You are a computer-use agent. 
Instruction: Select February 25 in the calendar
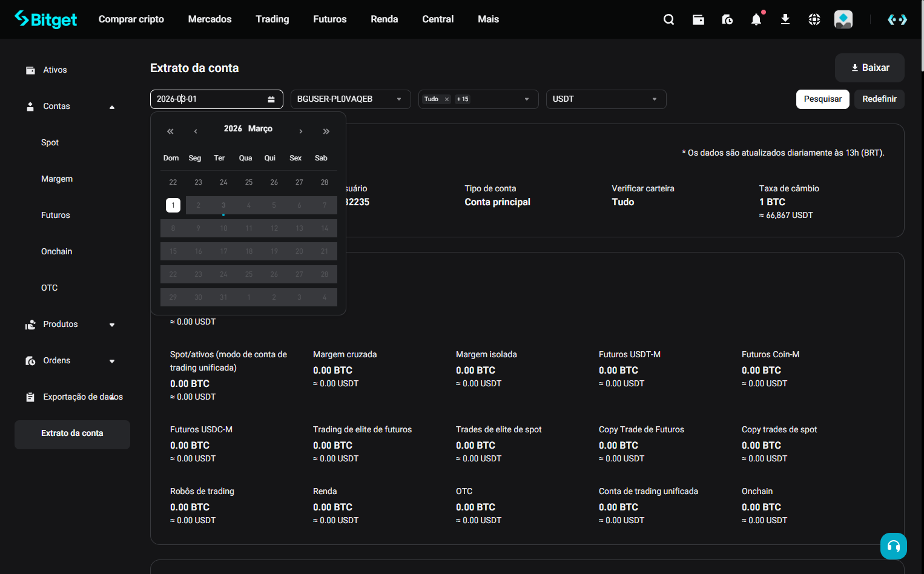pos(249,182)
